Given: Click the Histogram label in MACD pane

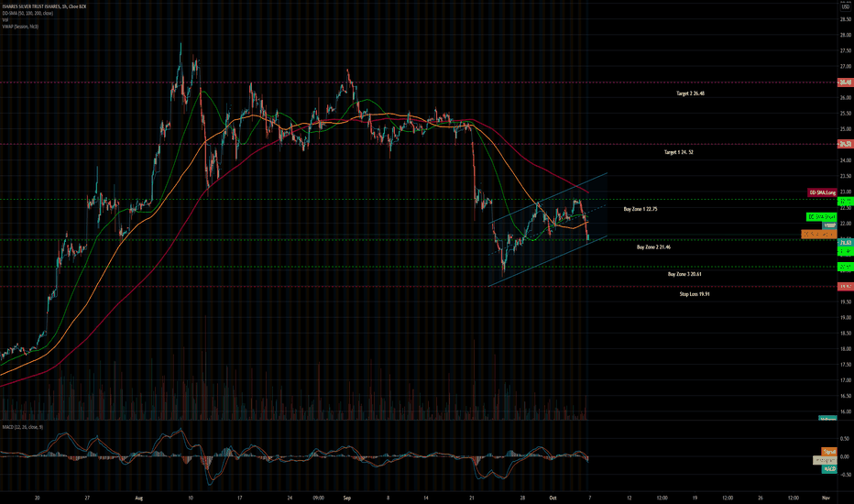Looking at the screenshot, I should point(825,460).
